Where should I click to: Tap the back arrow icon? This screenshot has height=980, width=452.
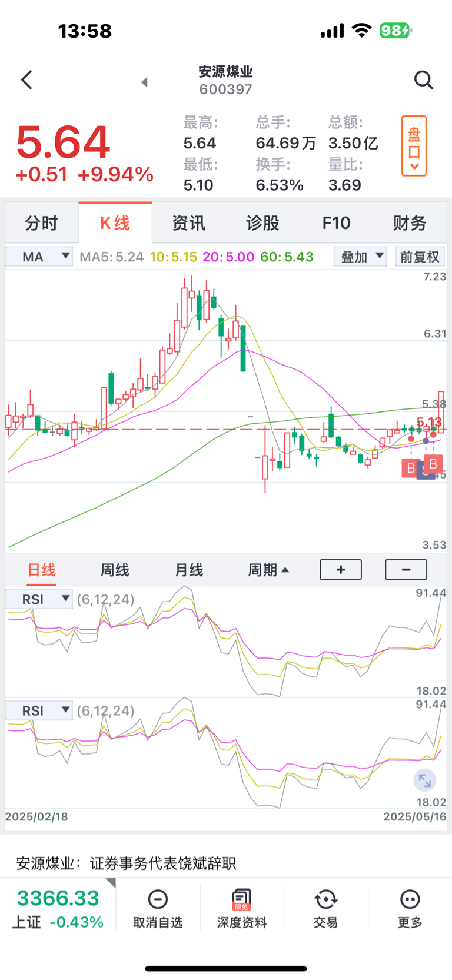point(26,80)
